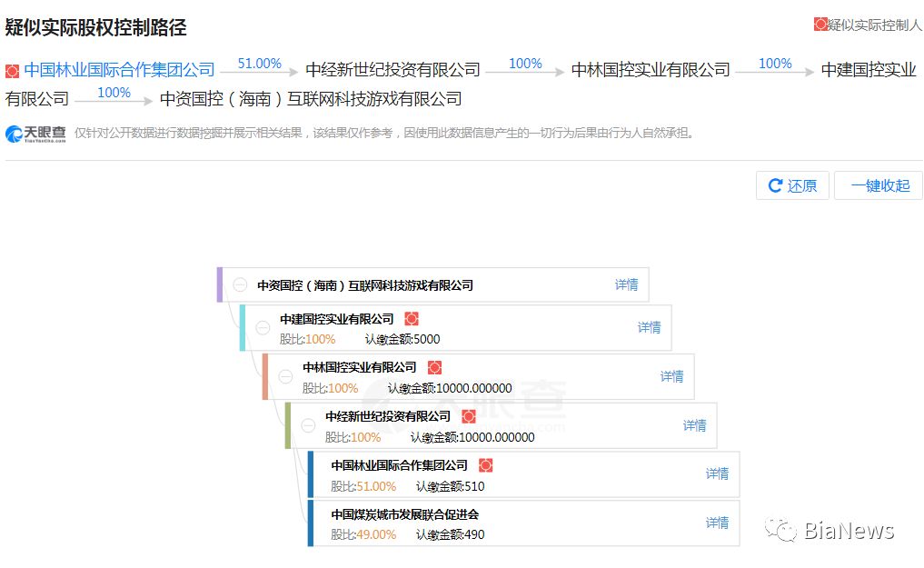This screenshot has height=568, width=924.
Task: Click the 天眼查 logo
Action: coord(35,134)
